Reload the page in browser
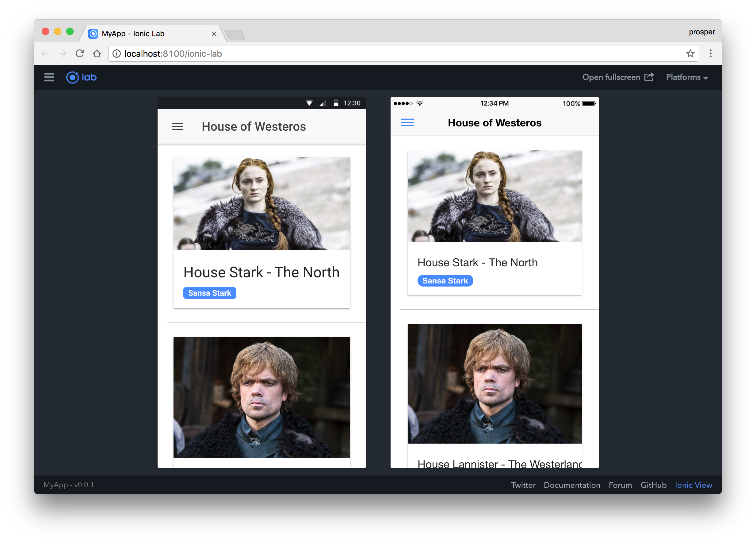This screenshot has height=543, width=756. point(80,54)
